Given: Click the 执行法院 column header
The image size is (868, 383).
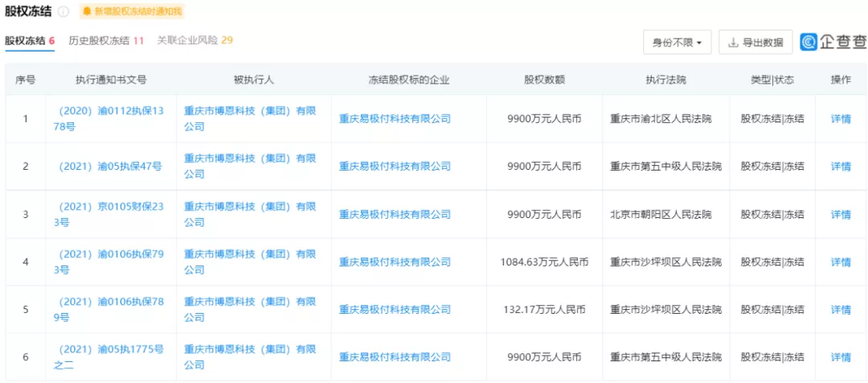Looking at the screenshot, I should pos(666,80).
